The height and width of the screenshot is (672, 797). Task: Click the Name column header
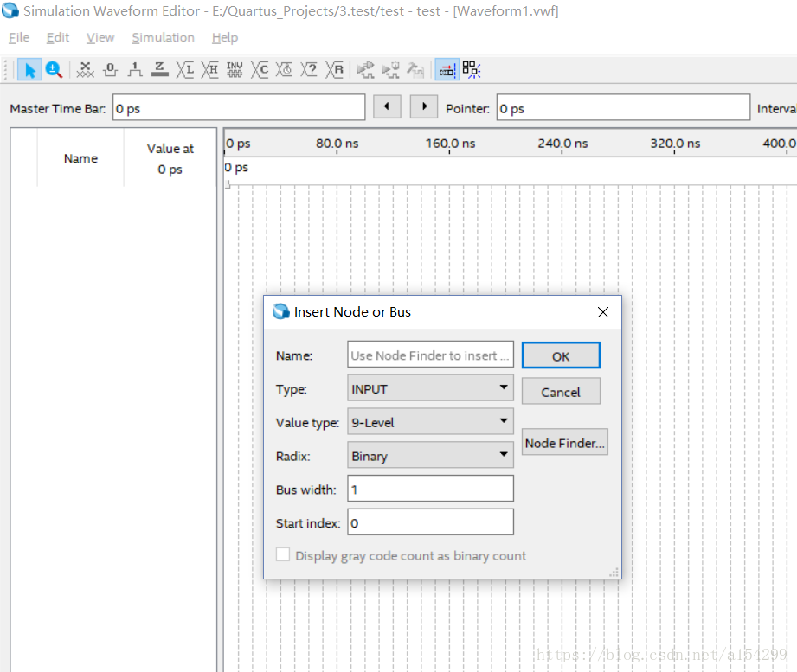80,158
